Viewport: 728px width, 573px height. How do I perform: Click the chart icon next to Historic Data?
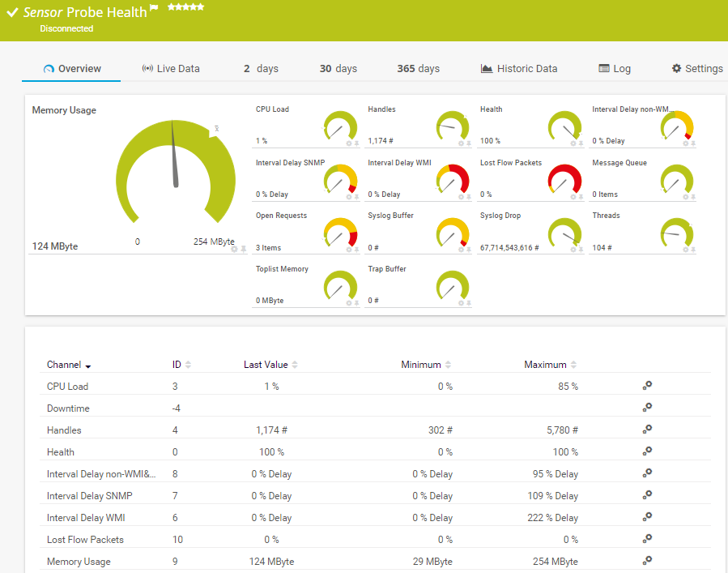coord(487,68)
